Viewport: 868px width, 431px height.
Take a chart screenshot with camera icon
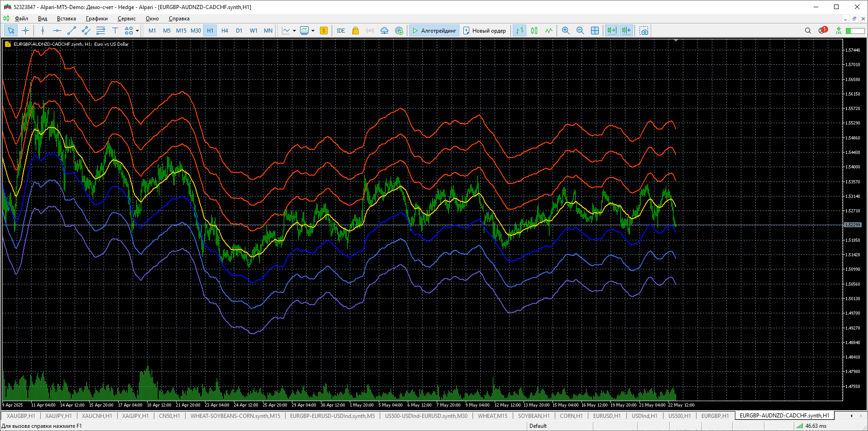(644, 31)
